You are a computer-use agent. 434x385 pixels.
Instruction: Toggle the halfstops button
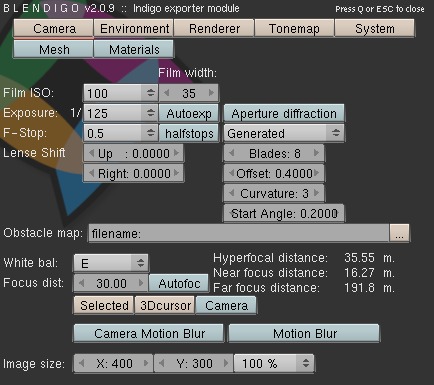coord(189,133)
